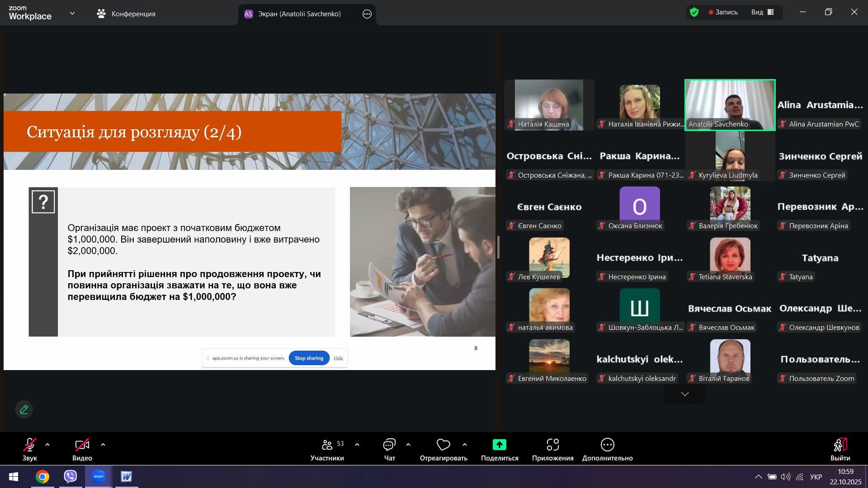
Task: Open the Дополнительно more options menu
Action: [x=607, y=445]
